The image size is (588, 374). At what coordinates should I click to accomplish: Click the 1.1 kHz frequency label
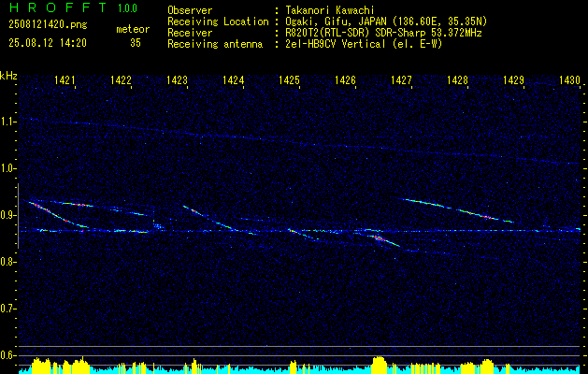pos(7,122)
